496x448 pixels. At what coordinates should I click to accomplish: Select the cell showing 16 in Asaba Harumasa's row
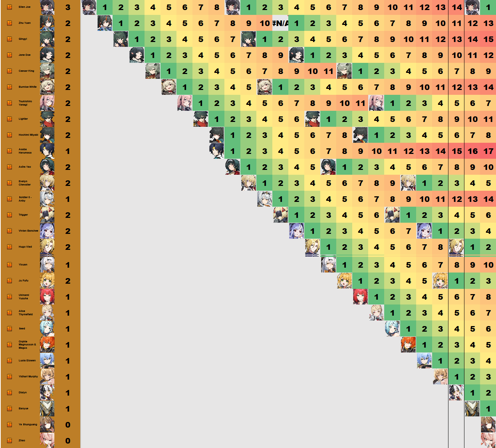(x=472, y=151)
